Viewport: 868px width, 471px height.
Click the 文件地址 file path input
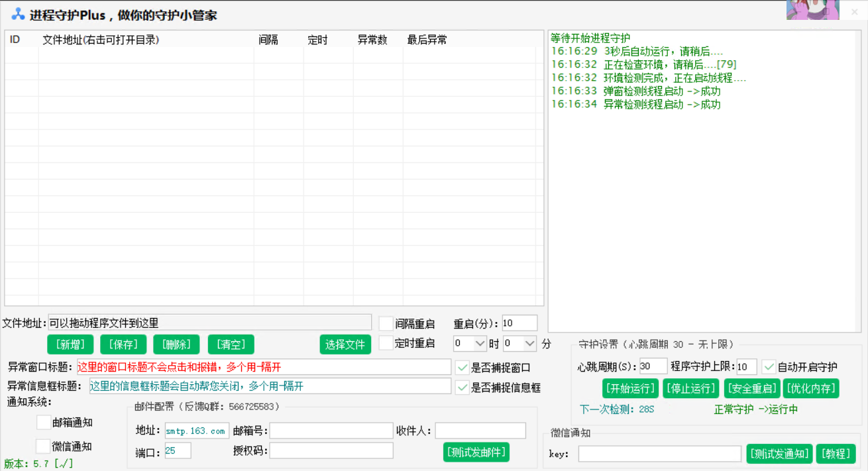[x=209, y=323]
